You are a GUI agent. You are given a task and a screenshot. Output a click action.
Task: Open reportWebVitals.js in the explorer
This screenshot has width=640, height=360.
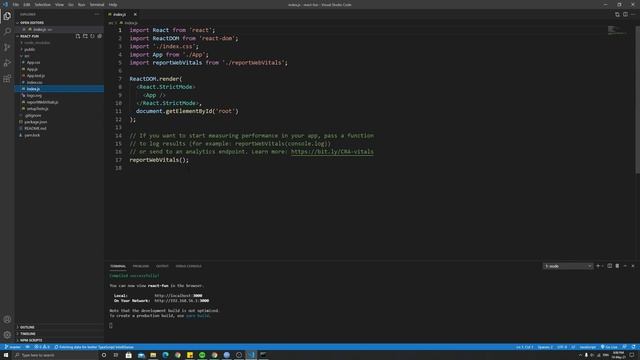click(42, 102)
